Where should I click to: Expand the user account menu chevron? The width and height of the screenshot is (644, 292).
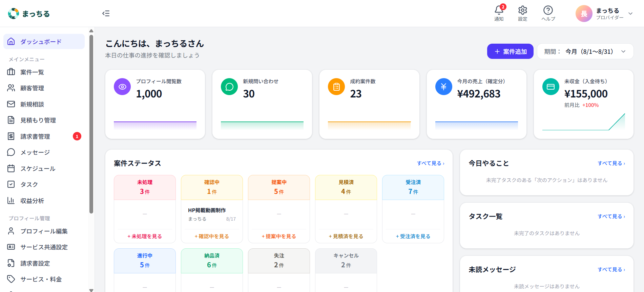(630, 14)
